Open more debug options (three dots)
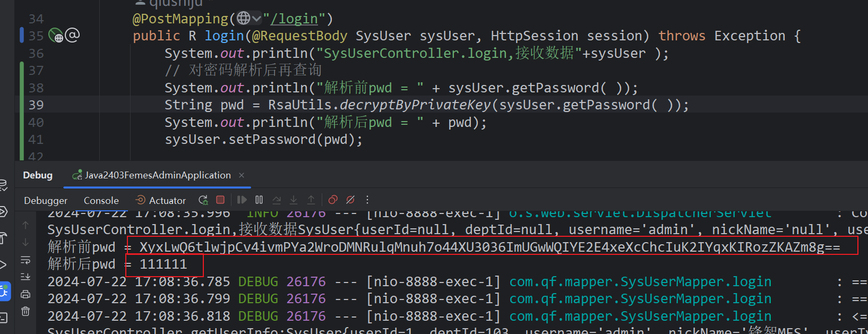 (367, 200)
